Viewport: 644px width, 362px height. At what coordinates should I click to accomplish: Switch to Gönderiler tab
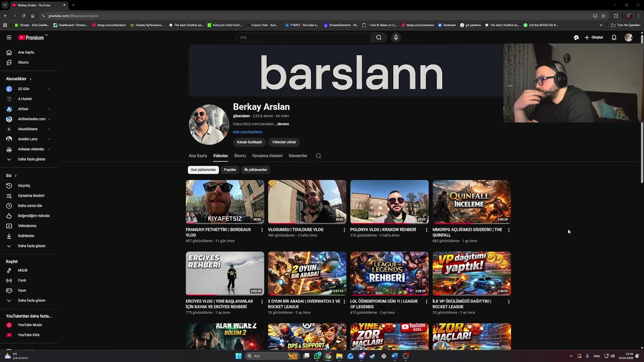click(x=298, y=156)
